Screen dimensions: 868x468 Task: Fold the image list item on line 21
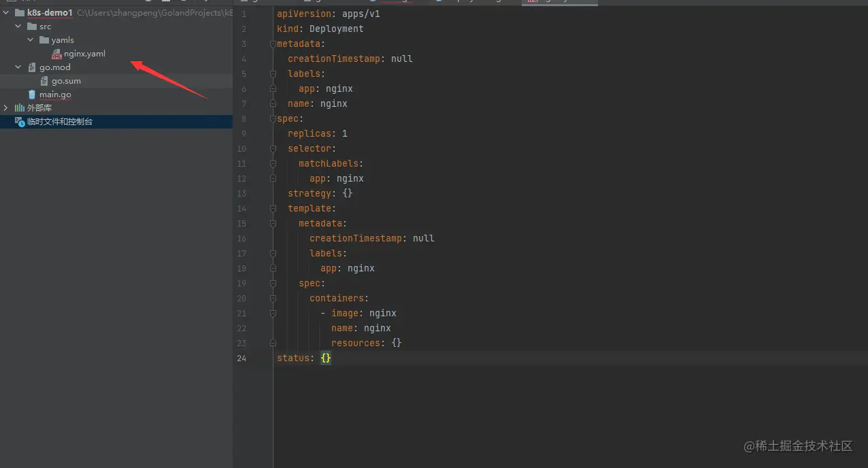point(273,314)
